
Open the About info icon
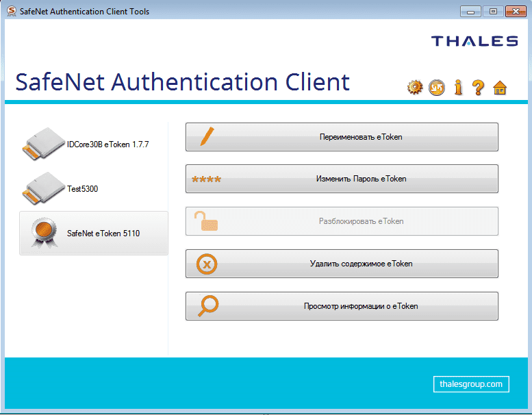pyautogui.click(x=458, y=88)
